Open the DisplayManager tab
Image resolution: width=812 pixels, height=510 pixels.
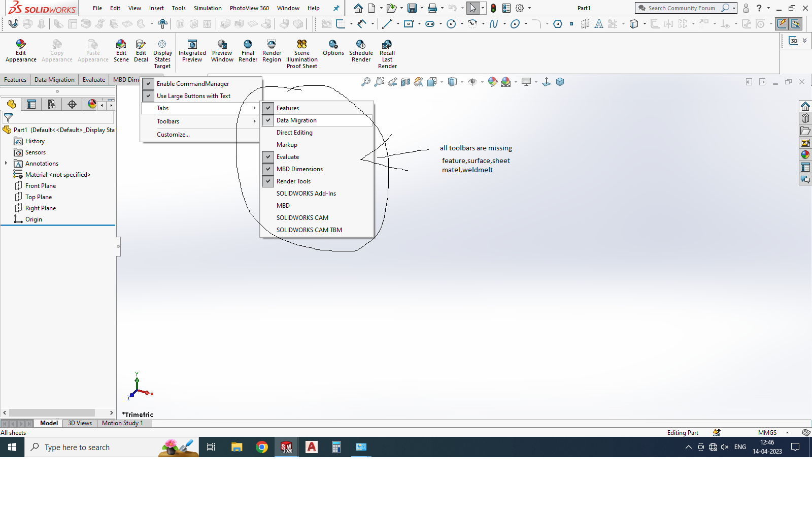point(92,104)
